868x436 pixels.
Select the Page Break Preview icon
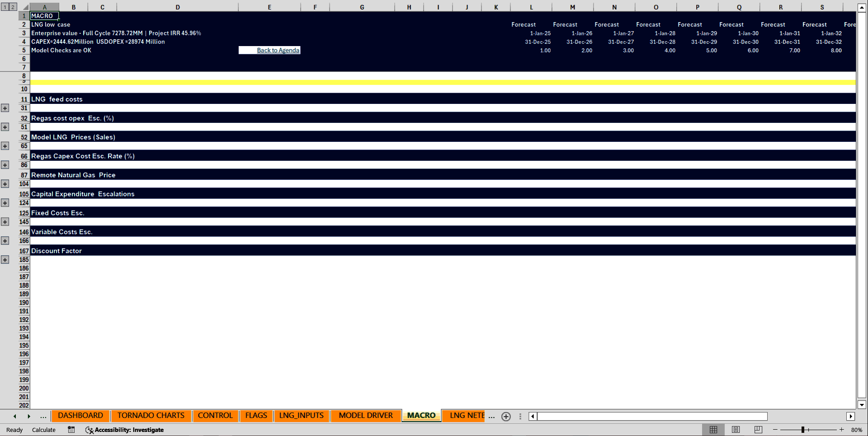[758, 430]
